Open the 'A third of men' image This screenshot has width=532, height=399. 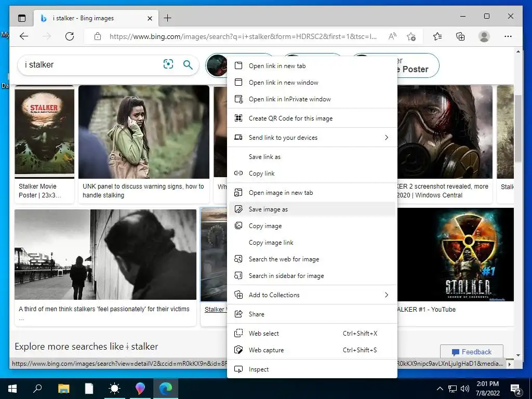105,255
